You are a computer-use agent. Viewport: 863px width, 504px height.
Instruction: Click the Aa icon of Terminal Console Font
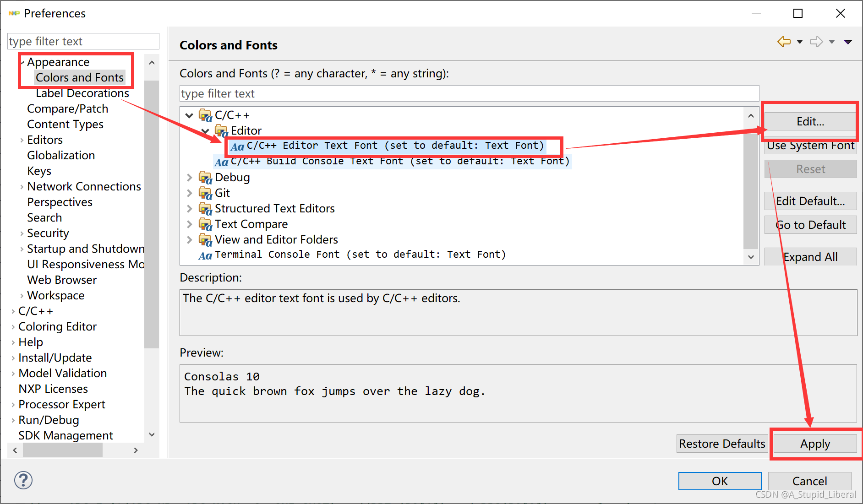click(205, 255)
